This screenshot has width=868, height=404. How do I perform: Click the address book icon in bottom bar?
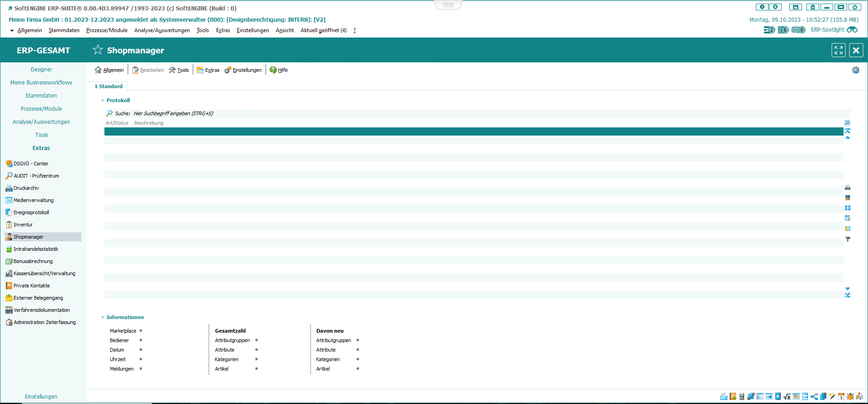click(733, 396)
